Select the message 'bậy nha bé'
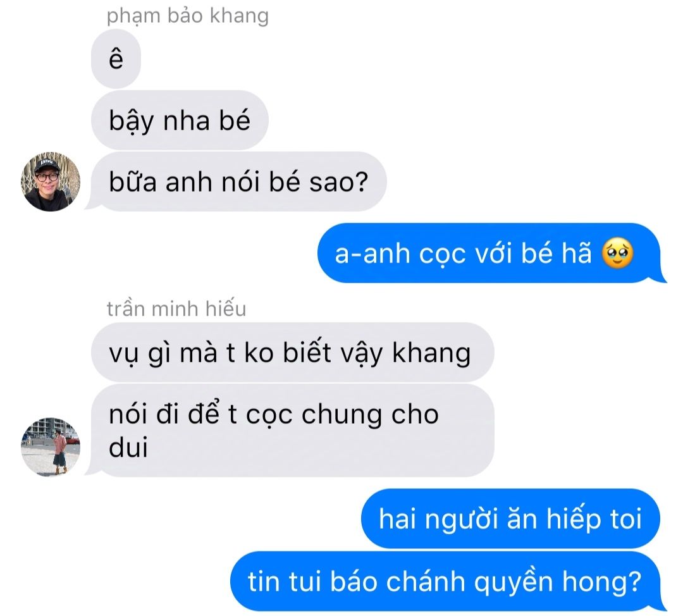Screen dimensions: 683x616 point(180,120)
